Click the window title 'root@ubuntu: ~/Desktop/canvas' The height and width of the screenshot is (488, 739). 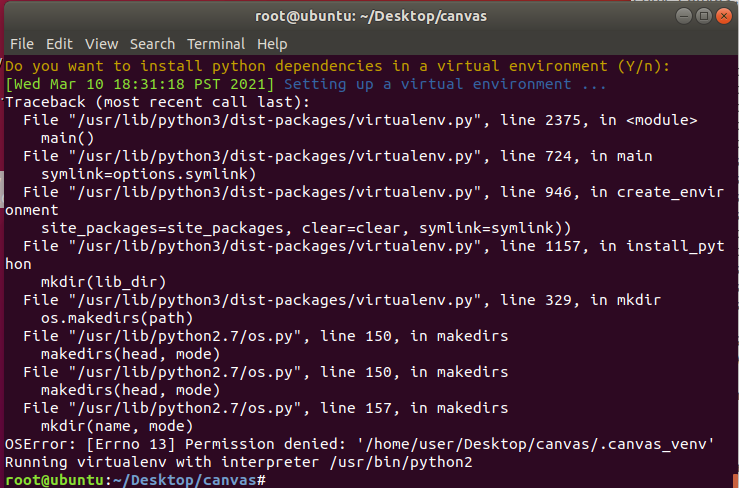coord(369,16)
